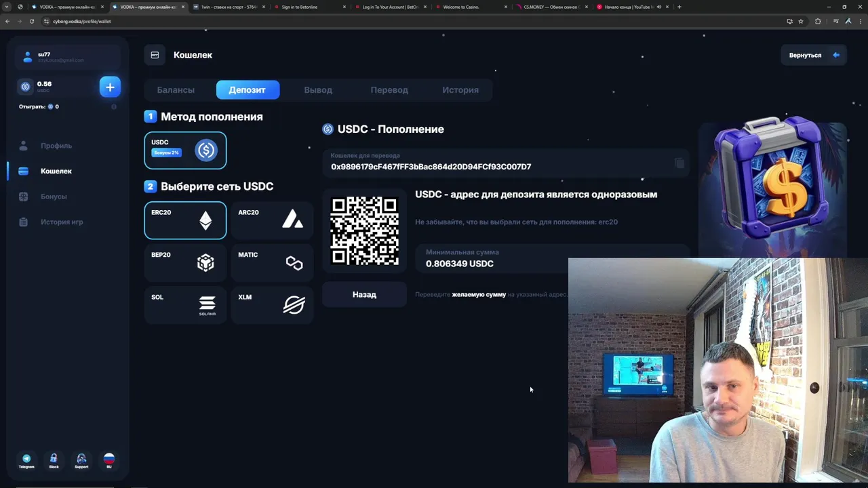This screenshot has height=488, width=868.
Task: Click the USDC coin icon beside 0.56
Action: pyautogui.click(x=26, y=87)
